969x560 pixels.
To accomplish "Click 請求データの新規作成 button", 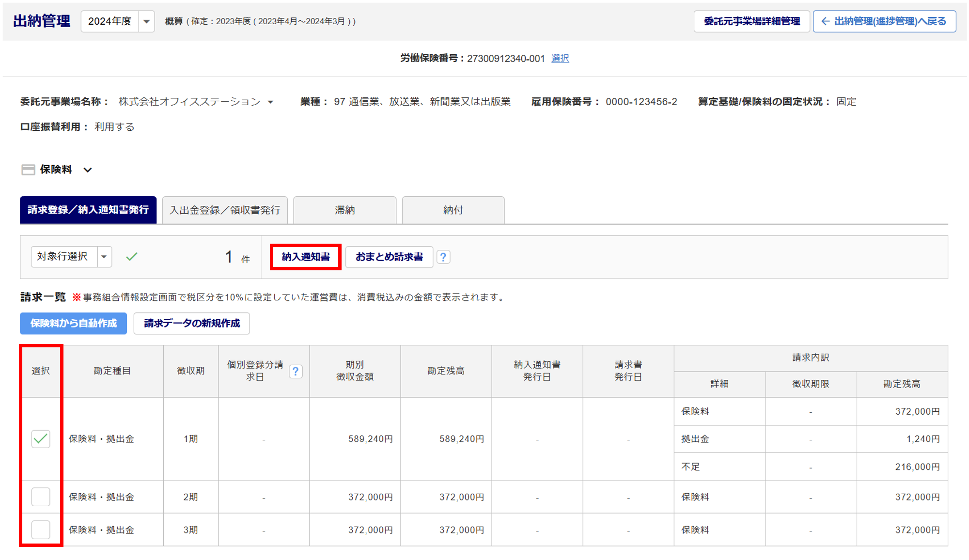I will (192, 323).
